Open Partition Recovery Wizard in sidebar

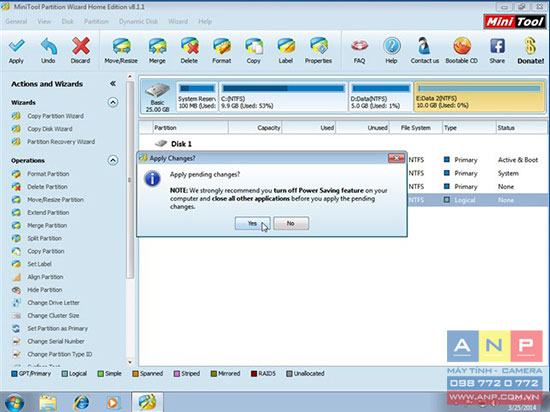point(61,142)
